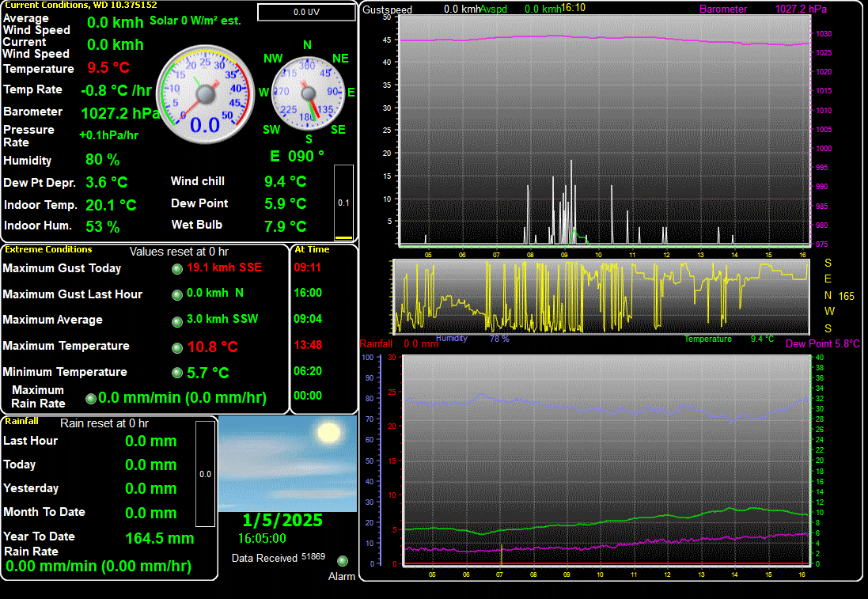The width and height of the screenshot is (868, 599).
Task: Click the Temp Rate value -0.8 °C /hr
Action: (x=116, y=90)
